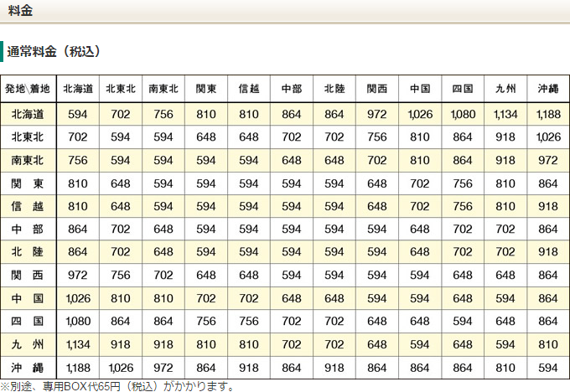This screenshot has height=392, width=570.
Task: Click 1,134 in 北海道 row, 九州 column
Action: pyautogui.click(x=505, y=114)
